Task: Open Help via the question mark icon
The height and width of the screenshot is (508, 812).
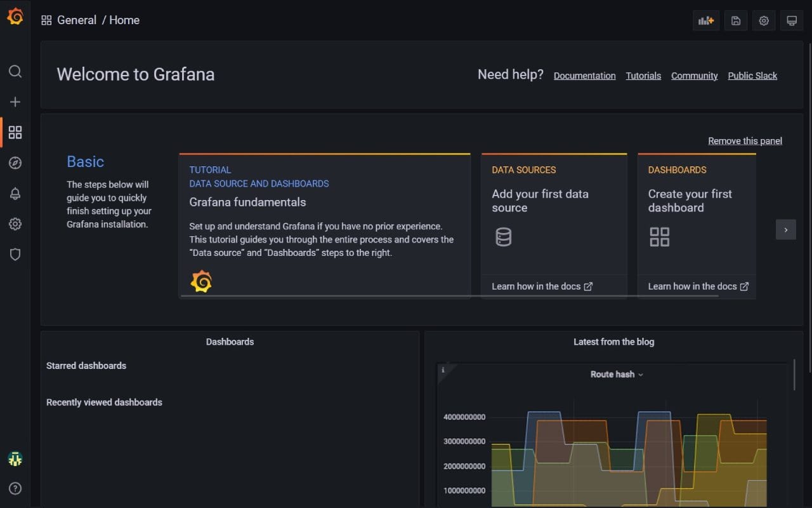Action: tap(15, 488)
